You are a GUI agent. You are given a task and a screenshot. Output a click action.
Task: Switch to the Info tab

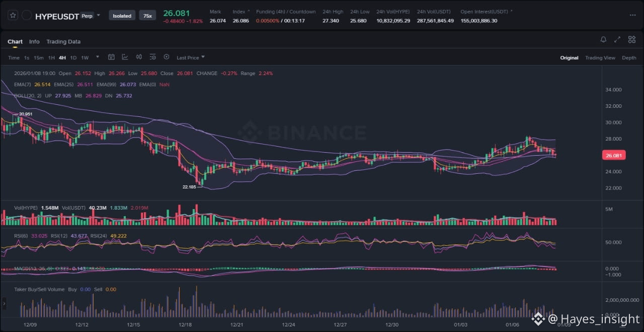click(34, 42)
